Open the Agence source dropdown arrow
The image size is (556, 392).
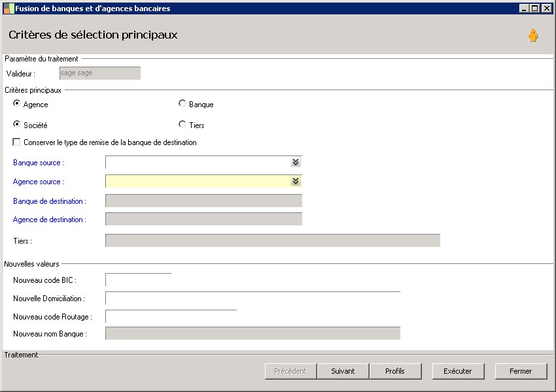(296, 182)
